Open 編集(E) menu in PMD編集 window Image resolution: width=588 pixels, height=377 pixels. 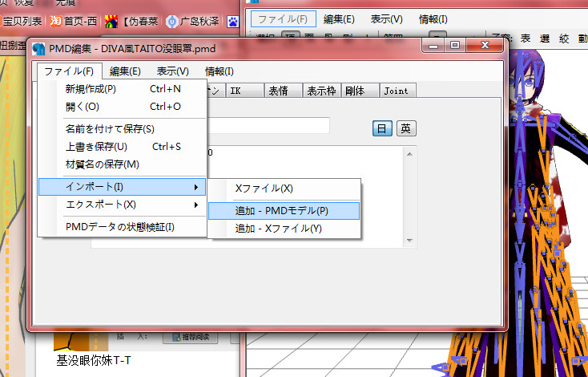[x=125, y=71]
